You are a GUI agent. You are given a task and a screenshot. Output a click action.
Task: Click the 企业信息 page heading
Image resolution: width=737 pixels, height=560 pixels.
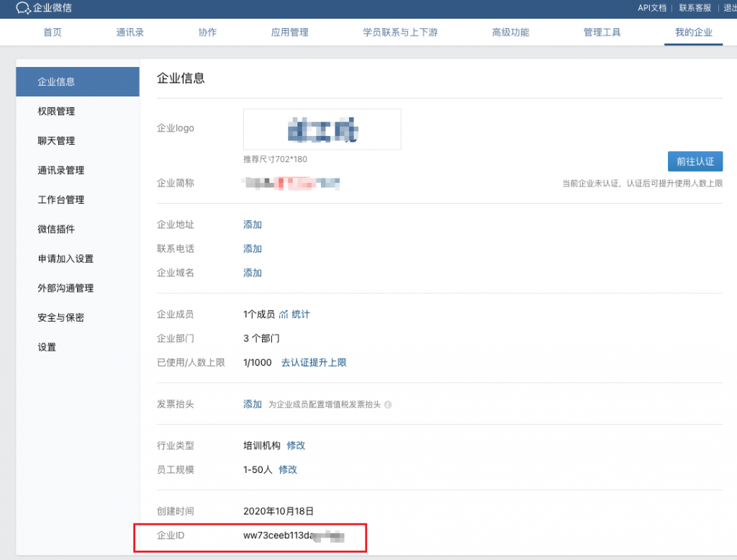(x=181, y=78)
